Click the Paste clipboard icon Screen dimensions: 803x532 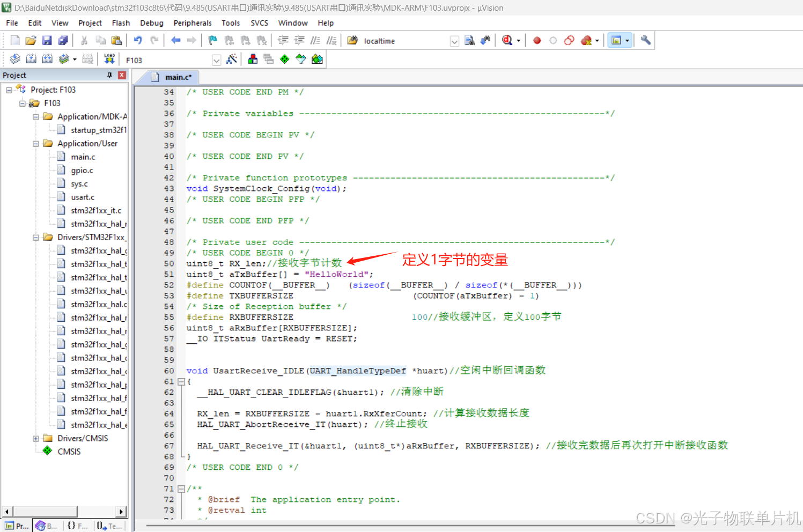pyautogui.click(x=116, y=41)
